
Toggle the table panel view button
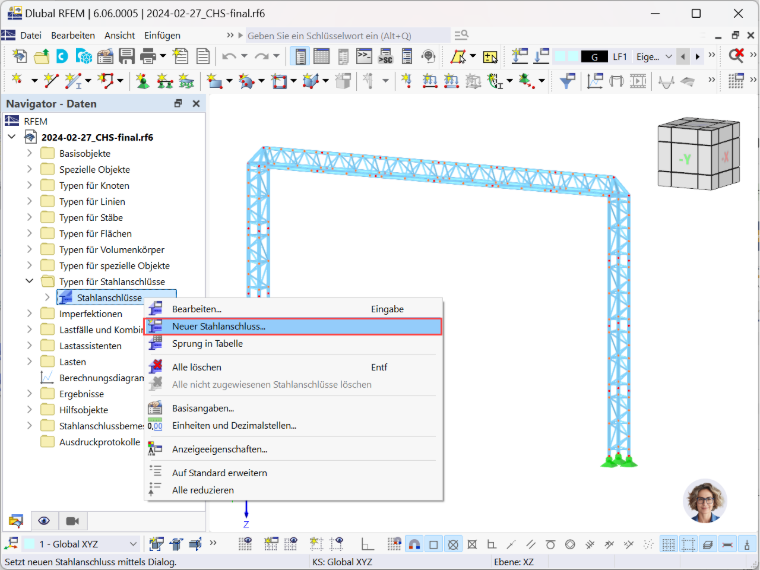(321, 57)
